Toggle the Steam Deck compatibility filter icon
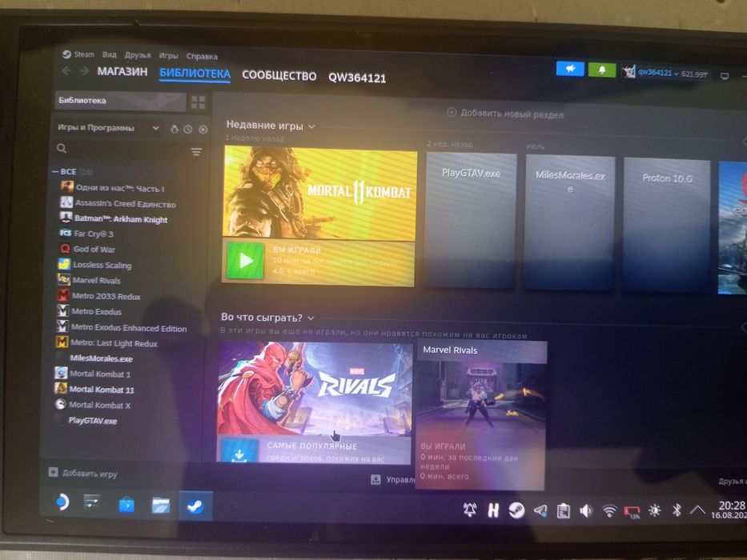Viewport: 747px width, 560px height. point(175,129)
